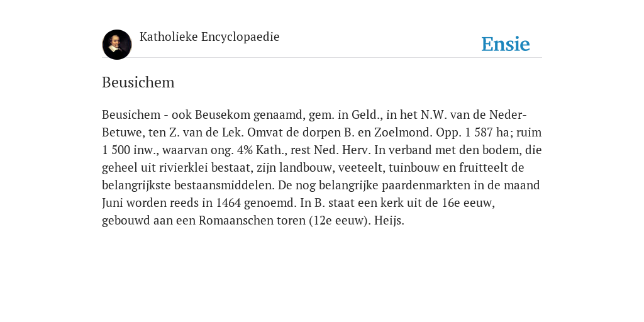Image resolution: width=644 pixels, height=322 pixels.
Task: Click the phrase 16e eeuw
Action: click(x=468, y=203)
